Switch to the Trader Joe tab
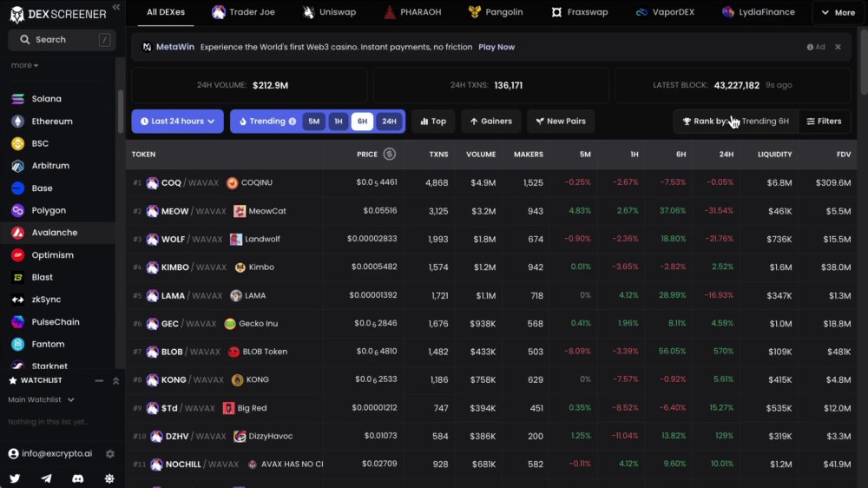 pos(244,12)
